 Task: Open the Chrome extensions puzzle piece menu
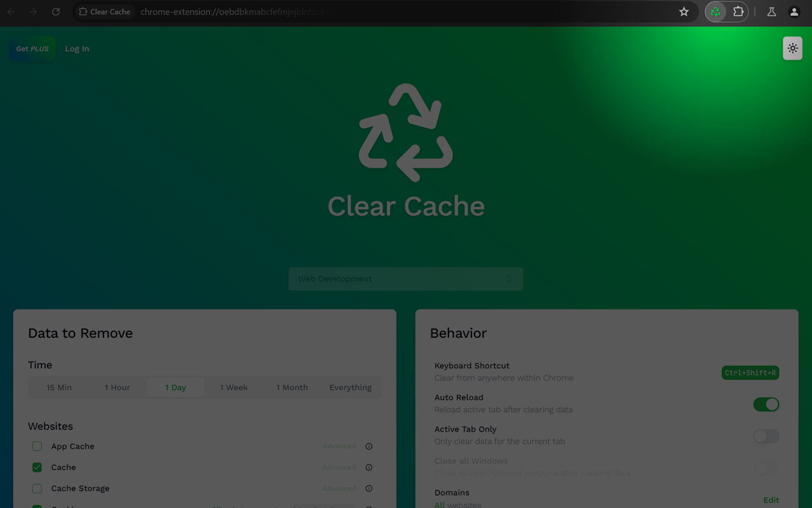[x=737, y=11]
